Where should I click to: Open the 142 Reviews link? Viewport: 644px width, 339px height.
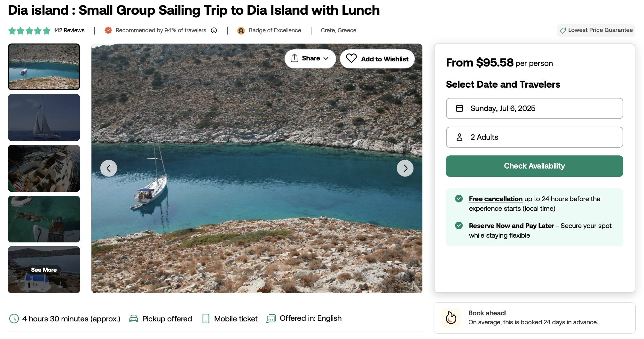69,30
